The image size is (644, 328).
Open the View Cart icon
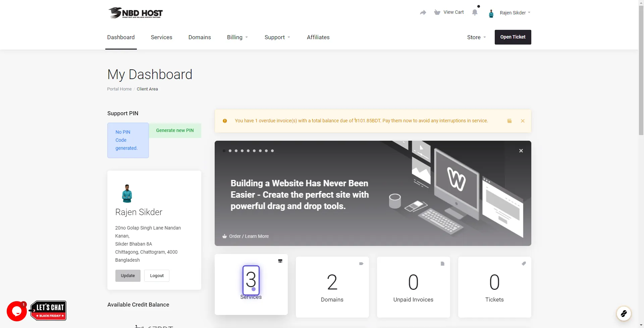(437, 12)
